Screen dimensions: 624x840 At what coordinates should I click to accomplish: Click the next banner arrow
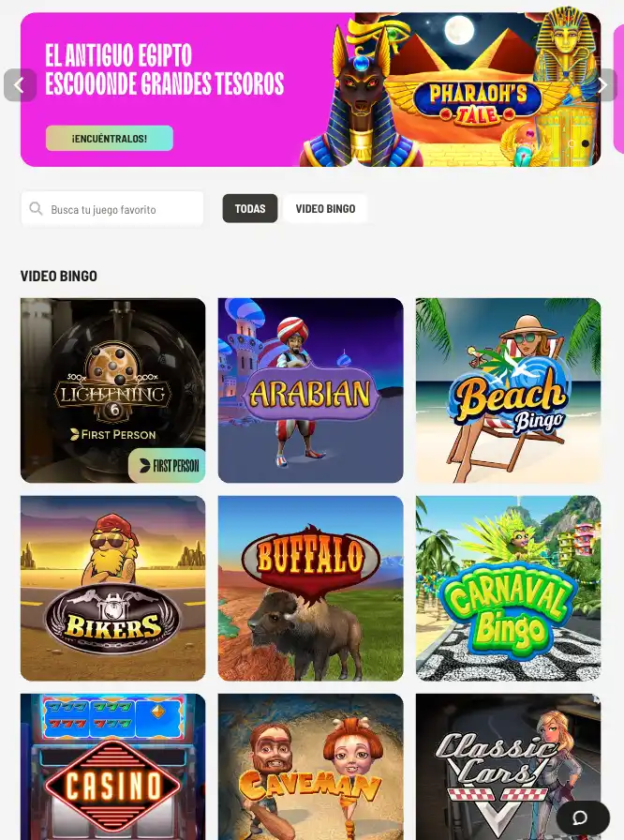[603, 84]
